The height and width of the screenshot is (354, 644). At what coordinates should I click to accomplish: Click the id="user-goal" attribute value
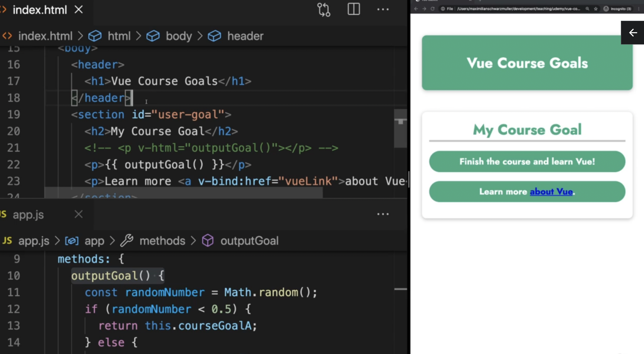click(x=191, y=114)
